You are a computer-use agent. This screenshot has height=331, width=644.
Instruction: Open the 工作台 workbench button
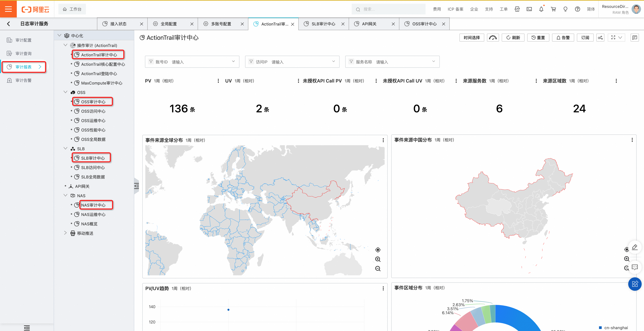(x=72, y=9)
